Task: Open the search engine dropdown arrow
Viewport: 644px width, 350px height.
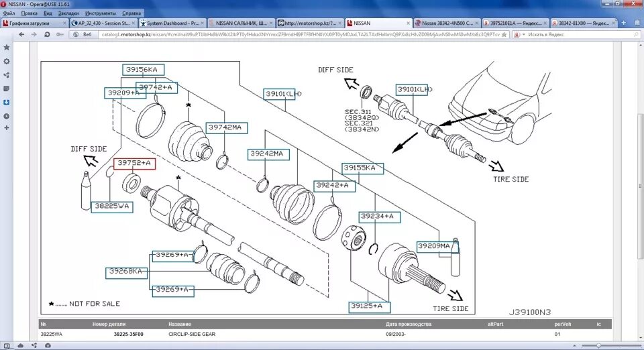Action: pos(524,34)
